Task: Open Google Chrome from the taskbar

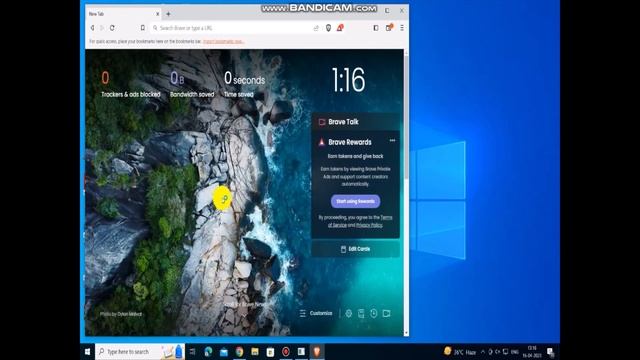Action: click(239, 351)
